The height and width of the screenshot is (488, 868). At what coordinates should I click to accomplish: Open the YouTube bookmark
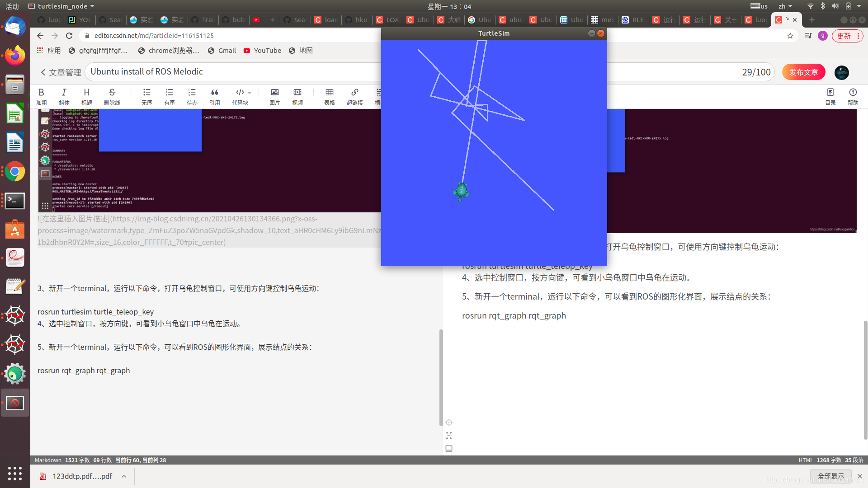tap(262, 51)
